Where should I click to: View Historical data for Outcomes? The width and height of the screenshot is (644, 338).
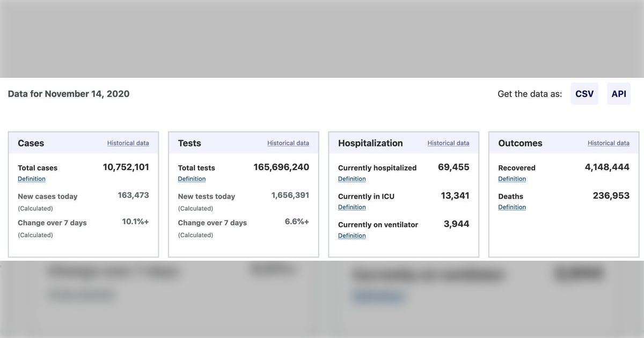[x=608, y=143]
